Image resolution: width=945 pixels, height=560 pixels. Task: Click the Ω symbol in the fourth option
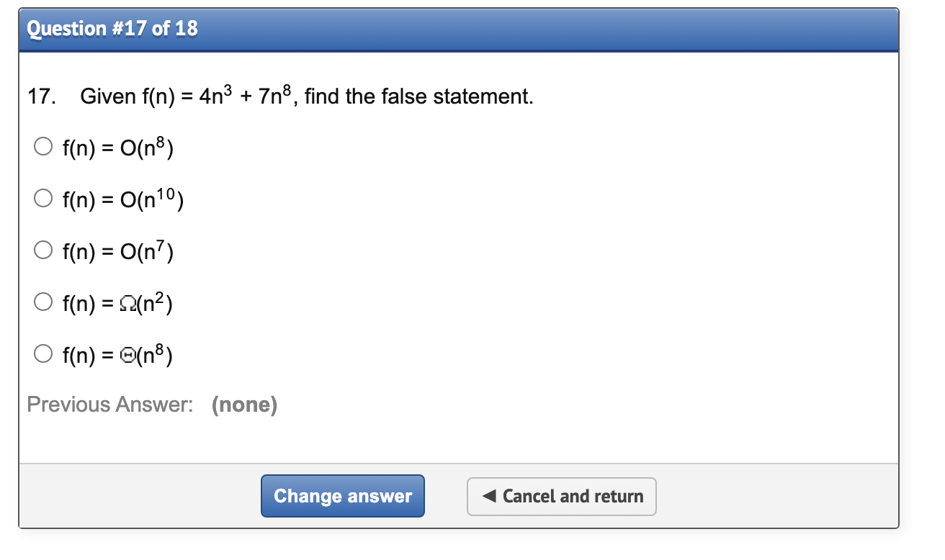(x=129, y=303)
